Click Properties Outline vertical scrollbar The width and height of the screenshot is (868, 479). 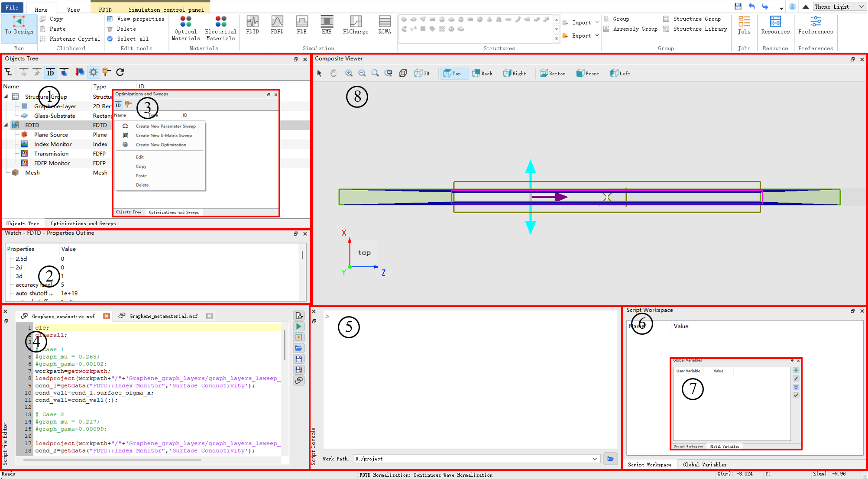(302, 255)
